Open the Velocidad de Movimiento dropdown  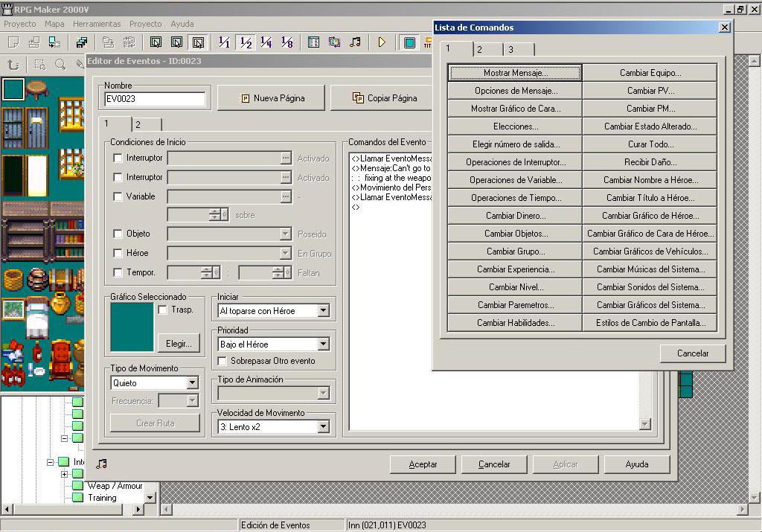(323, 427)
